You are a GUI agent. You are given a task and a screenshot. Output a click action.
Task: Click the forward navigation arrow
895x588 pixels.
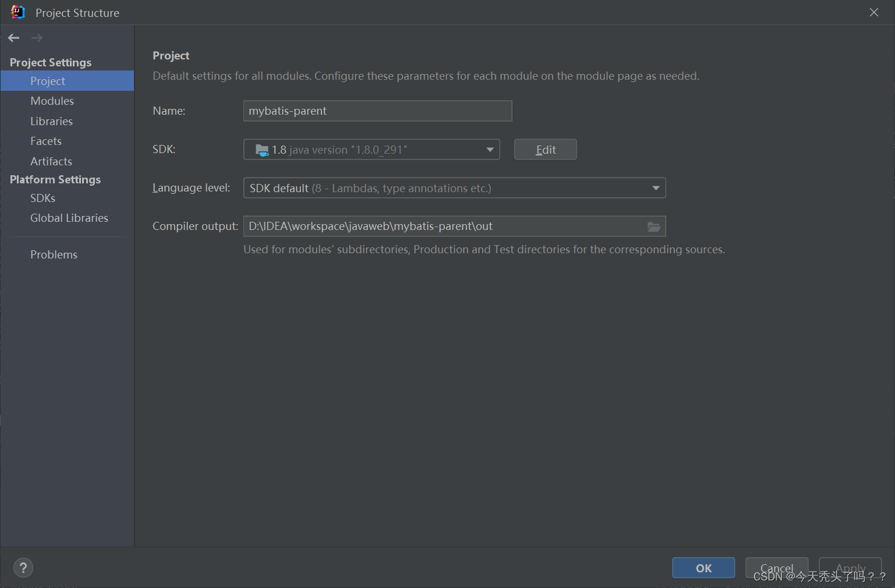coord(36,37)
